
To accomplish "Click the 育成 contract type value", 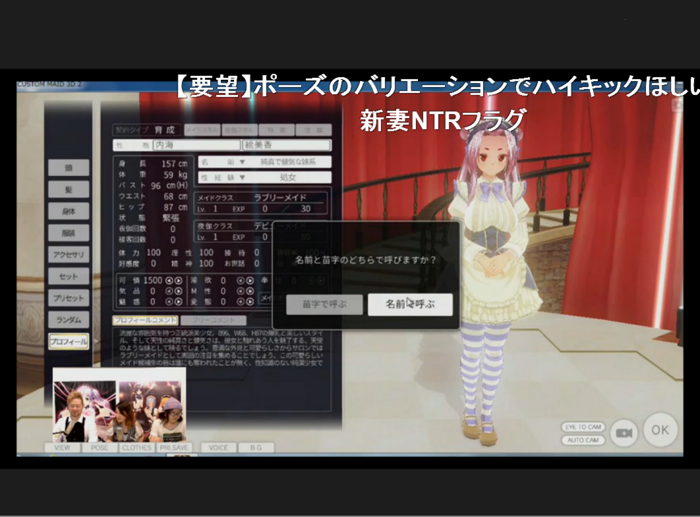I will 165,130.
